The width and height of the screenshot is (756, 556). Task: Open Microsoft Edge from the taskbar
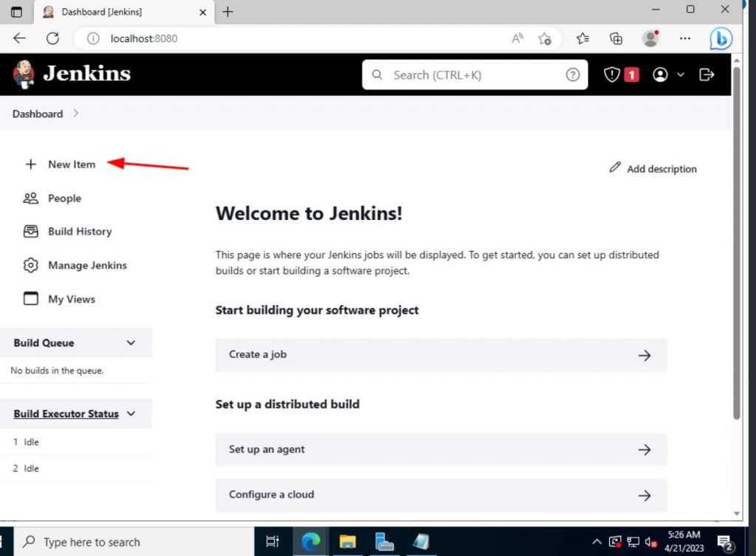(x=311, y=541)
